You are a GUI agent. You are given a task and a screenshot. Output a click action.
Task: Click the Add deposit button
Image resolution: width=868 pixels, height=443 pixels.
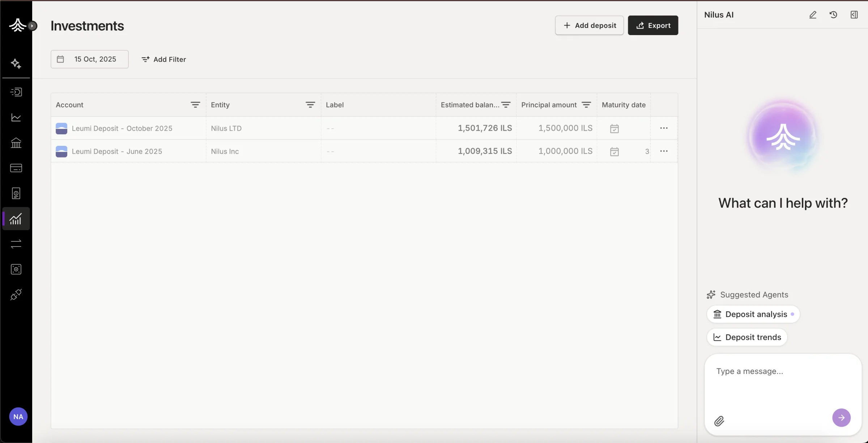coord(589,25)
